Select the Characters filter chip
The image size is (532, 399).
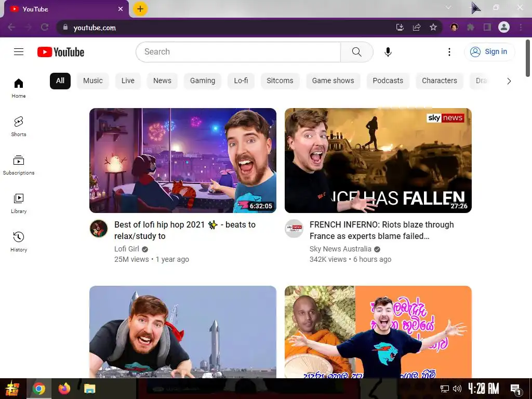(440, 81)
